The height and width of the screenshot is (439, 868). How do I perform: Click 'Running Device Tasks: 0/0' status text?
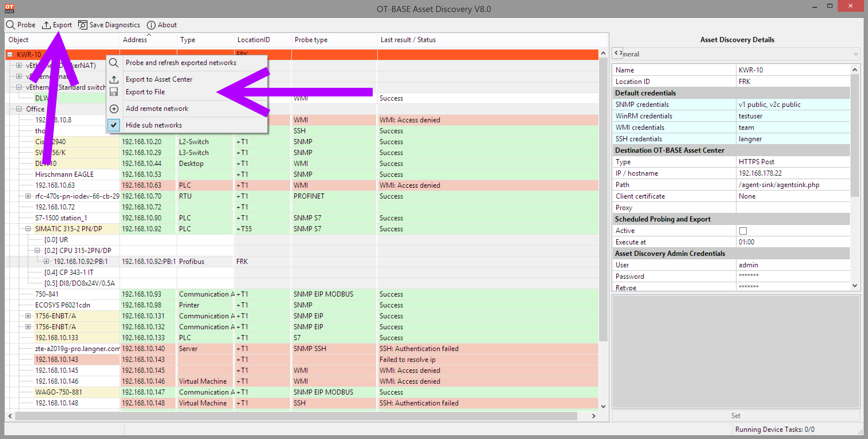[775, 429]
